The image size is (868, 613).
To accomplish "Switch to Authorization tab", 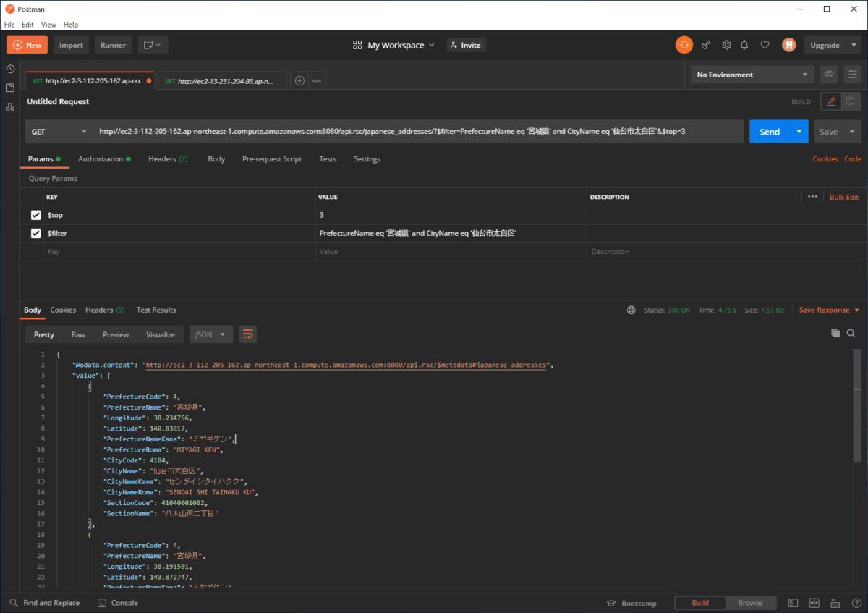I will tap(104, 159).
